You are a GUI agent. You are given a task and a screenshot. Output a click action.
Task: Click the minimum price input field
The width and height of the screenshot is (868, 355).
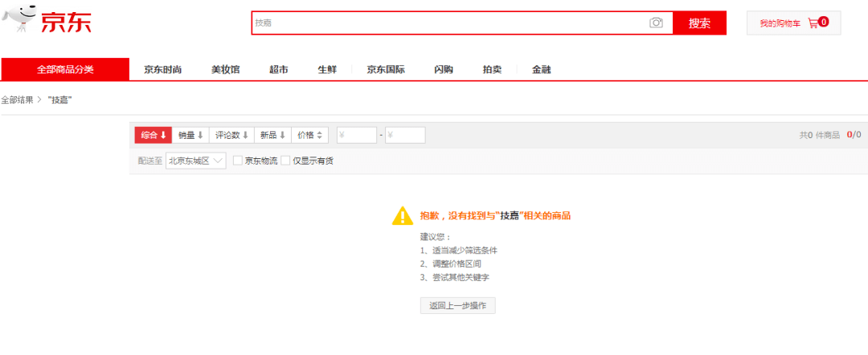click(x=357, y=135)
